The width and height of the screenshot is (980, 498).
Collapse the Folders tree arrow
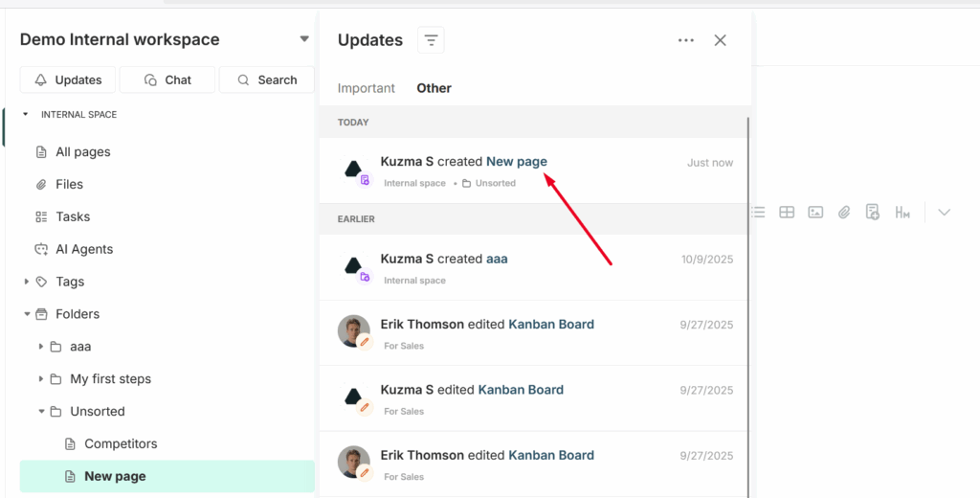(27, 314)
